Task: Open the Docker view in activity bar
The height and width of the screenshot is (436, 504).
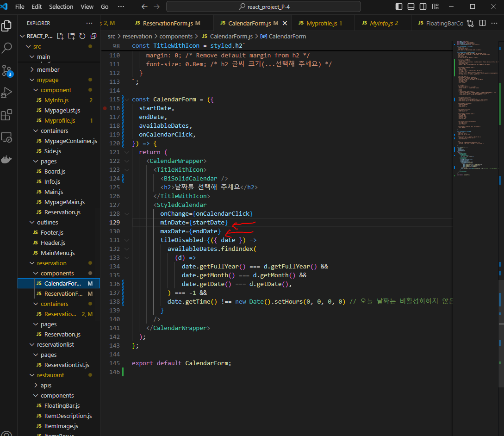Action: (x=6, y=159)
